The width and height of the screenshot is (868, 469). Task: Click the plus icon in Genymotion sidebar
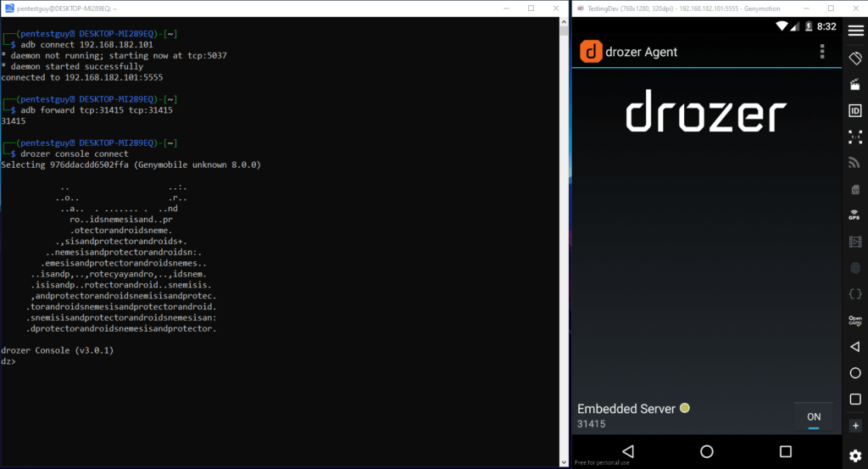click(855, 425)
